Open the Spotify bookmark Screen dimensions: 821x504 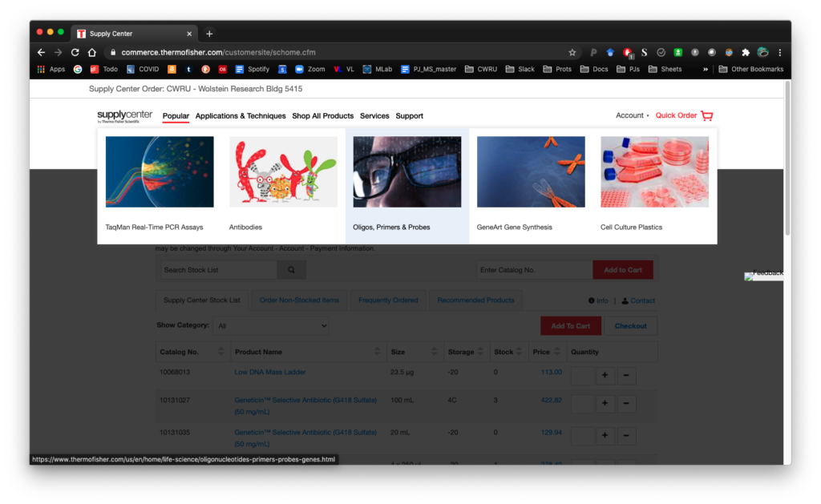(253, 69)
